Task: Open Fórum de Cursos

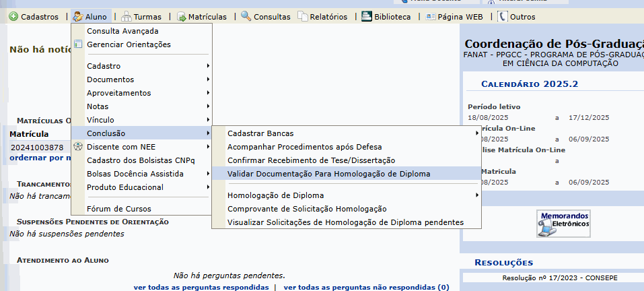Action: 118,209
